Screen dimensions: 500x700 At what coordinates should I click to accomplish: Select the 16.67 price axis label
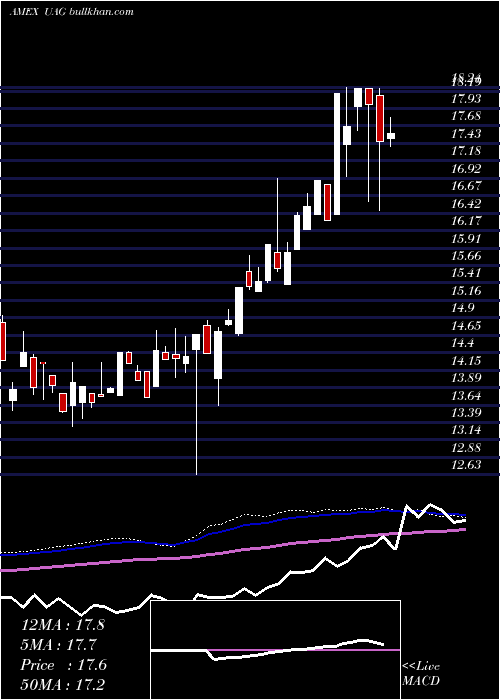pyautogui.click(x=466, y=187)
